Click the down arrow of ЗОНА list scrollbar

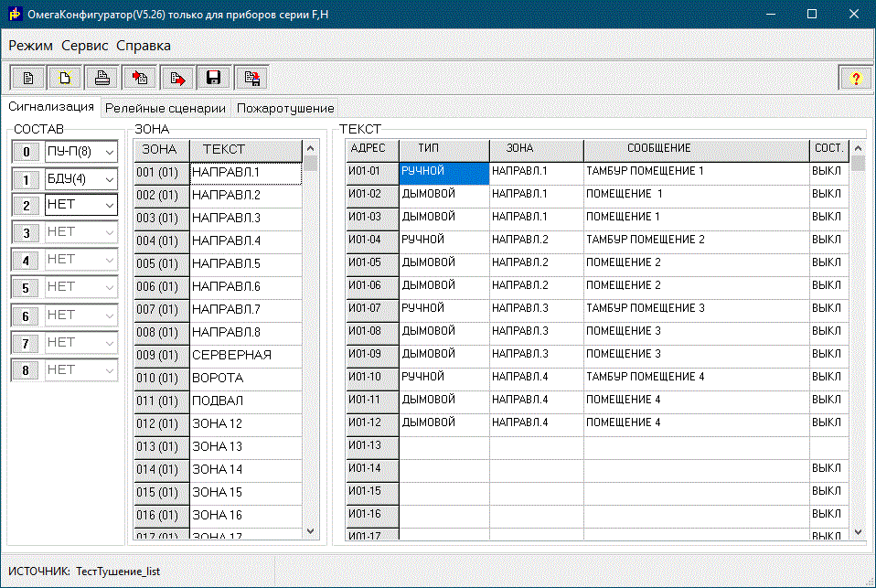pos(311,531)
